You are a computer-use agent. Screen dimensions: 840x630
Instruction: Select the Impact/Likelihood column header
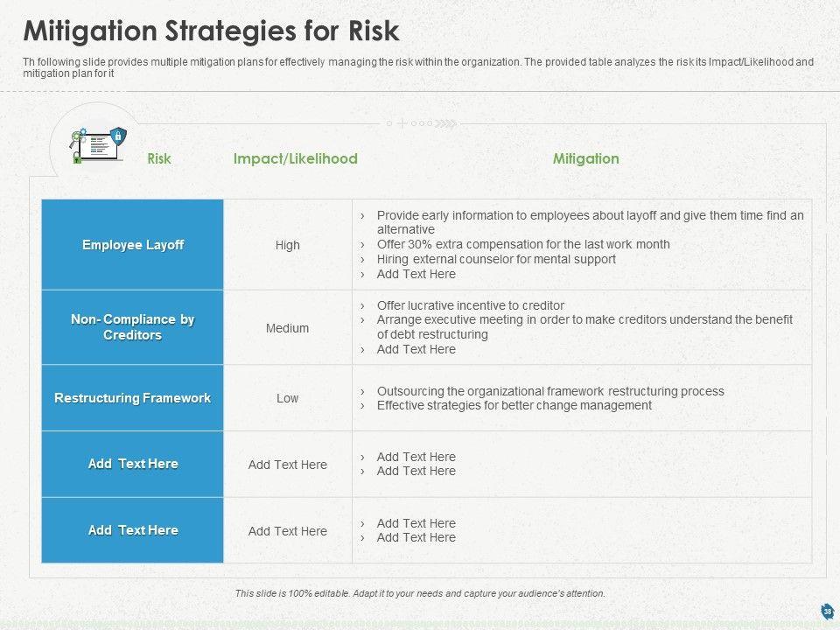pos(296,158)
